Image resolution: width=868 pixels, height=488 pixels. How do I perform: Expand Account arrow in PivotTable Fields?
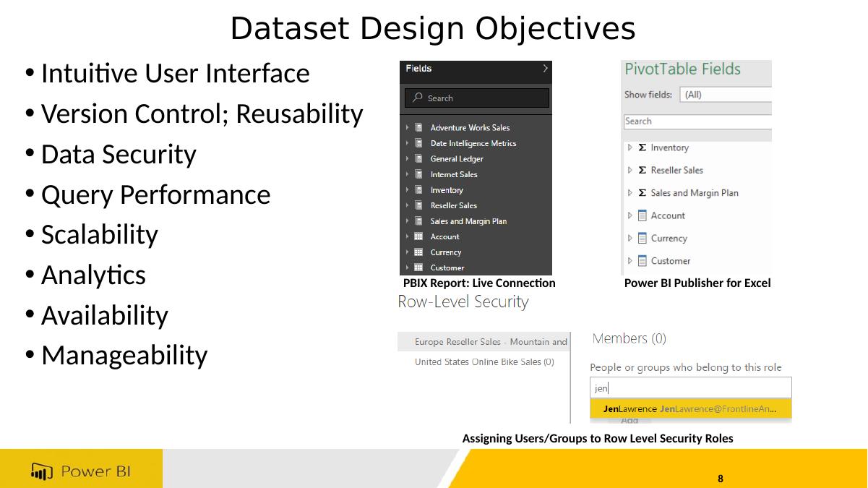pos(630,215)
